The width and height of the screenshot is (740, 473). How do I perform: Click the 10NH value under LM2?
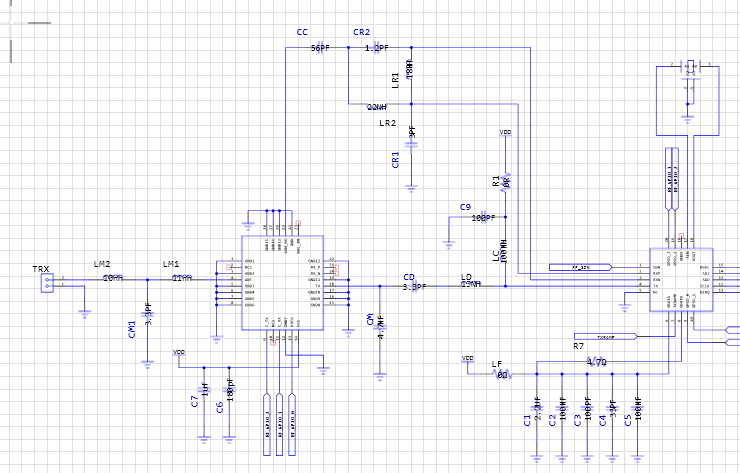[113, 279]
